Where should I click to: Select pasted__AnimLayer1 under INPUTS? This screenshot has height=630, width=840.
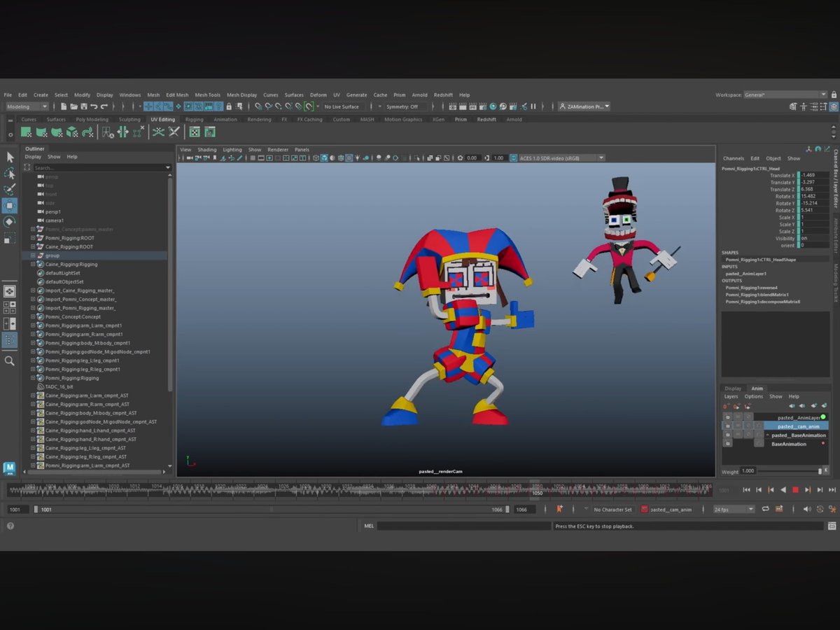(x=745, y=274)
